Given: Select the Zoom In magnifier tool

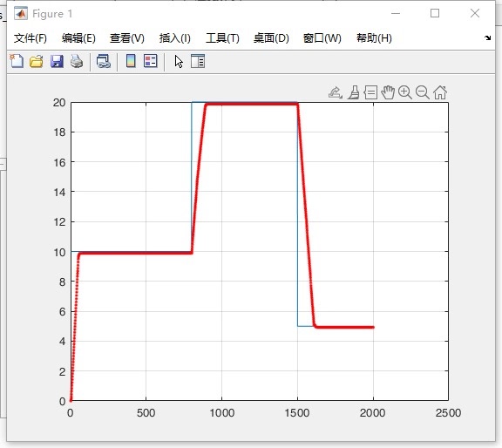Looking at the screenshot, I should pos(405,92).
